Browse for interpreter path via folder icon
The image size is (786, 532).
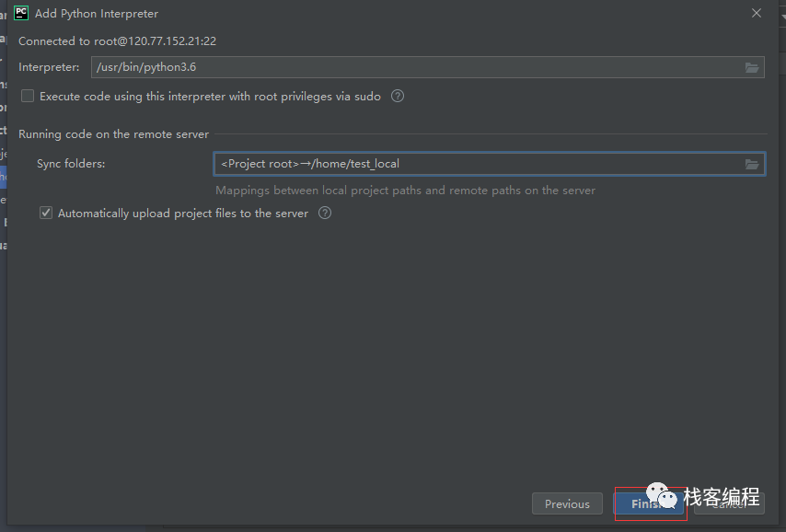click(x=752, y=67)
